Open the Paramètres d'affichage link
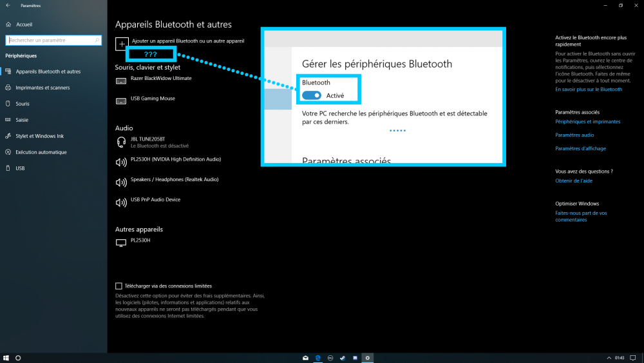This screenshot has height=363, width=644. tap(580, 148)
